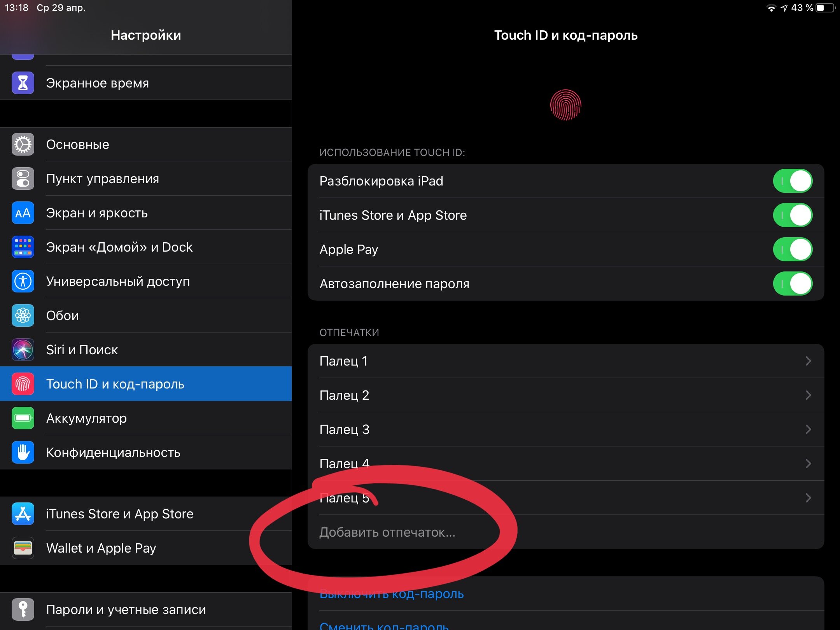840x630 pixels.
Task: Open Универсальный доступ section
Action: pyautogui.click(x=146, y=282)
